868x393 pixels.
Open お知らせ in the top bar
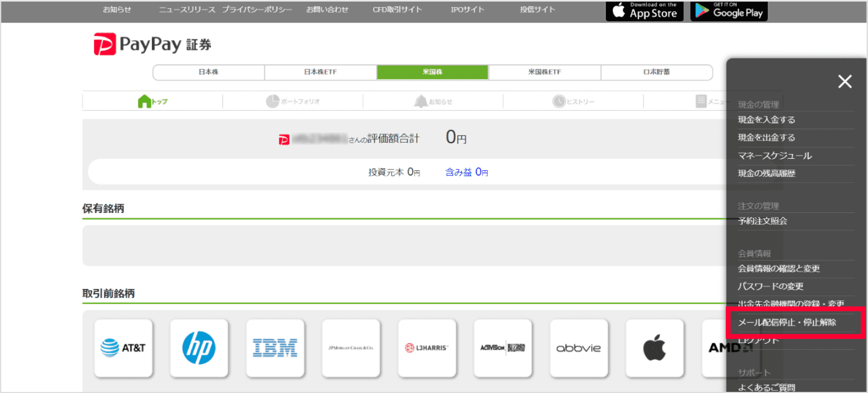coord(117,10)
